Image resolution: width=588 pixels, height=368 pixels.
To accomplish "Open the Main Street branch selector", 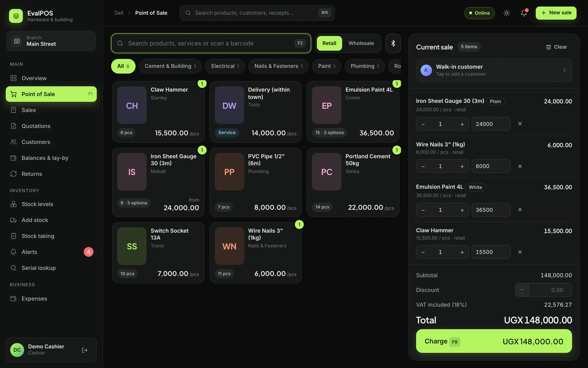I will (51, 41).
